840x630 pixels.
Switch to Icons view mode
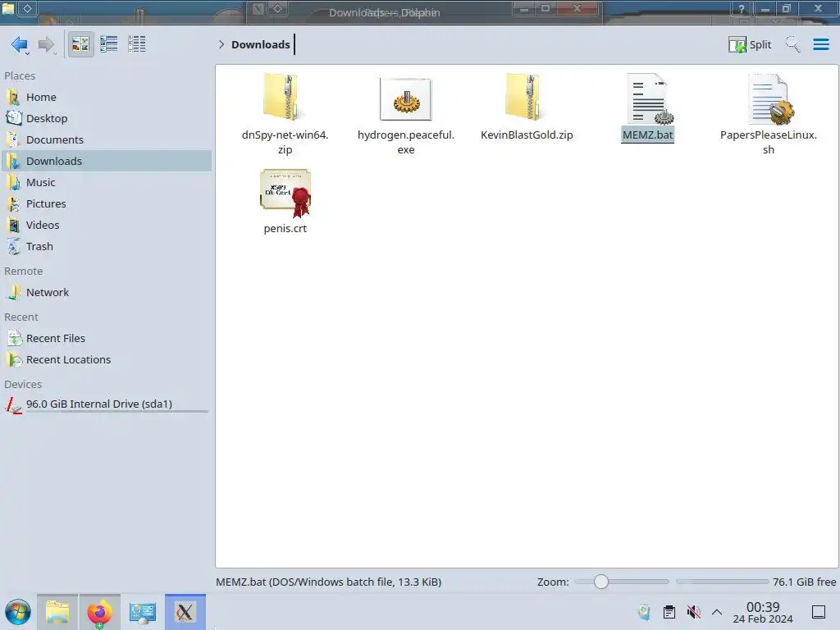point(80,44)
